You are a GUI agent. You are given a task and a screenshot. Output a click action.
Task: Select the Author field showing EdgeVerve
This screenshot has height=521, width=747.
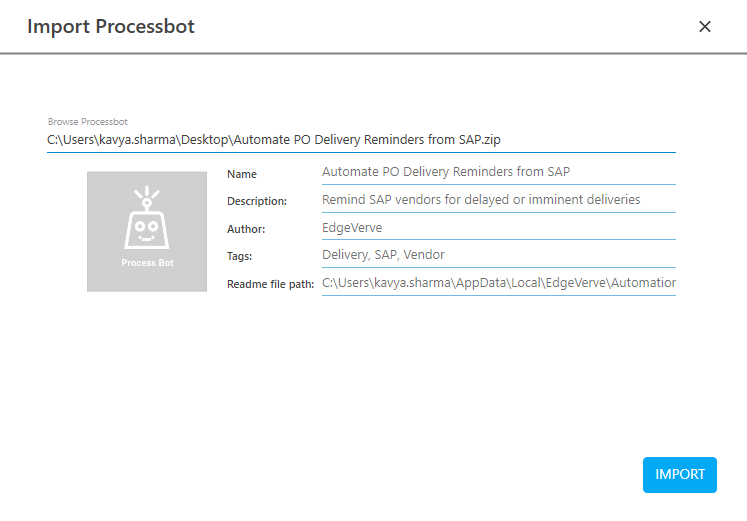[x=498, y=228]
